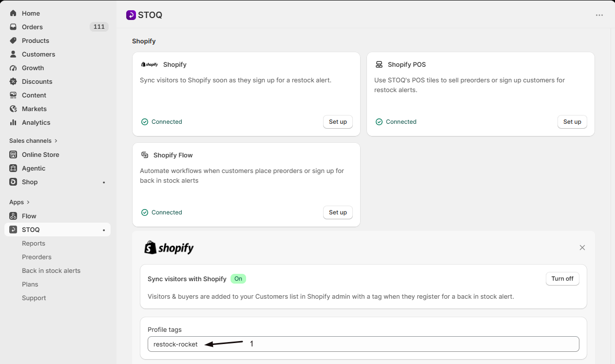The image size is (615, 364).
Task: Click the Shopify Flow card icon
Action: point(145,155)
